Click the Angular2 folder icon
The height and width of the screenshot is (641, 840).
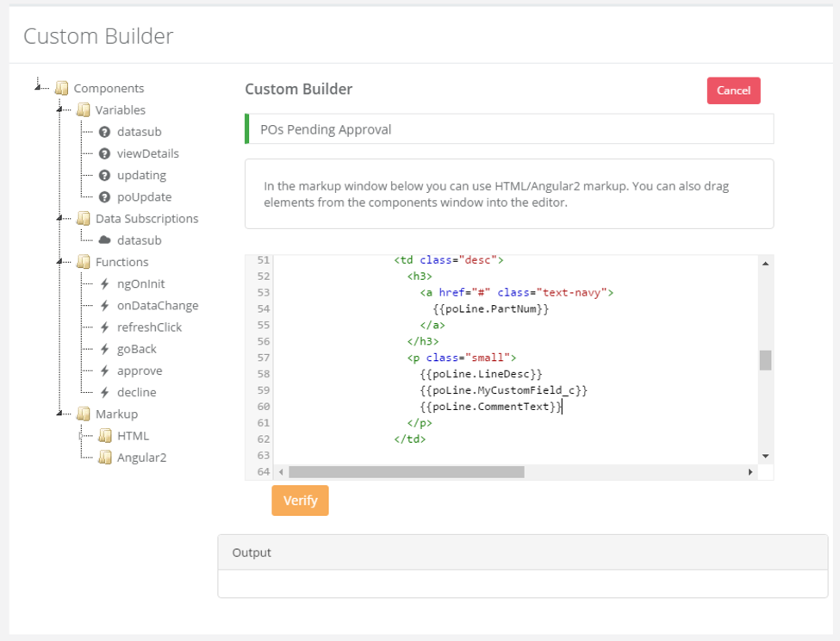pos(105,457)
